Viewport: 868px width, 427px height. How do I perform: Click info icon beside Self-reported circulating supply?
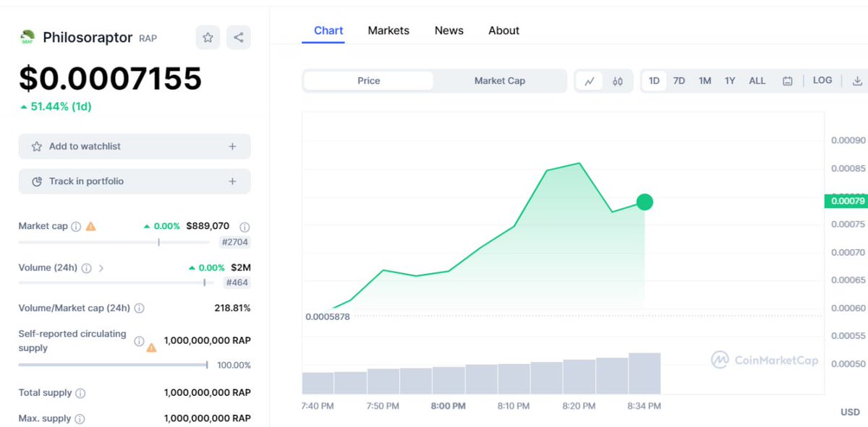tap(139, 341)
